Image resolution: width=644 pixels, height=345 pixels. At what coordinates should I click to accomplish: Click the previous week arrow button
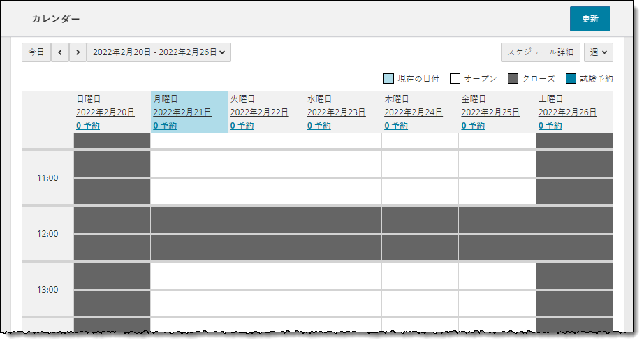pos(60,52)
